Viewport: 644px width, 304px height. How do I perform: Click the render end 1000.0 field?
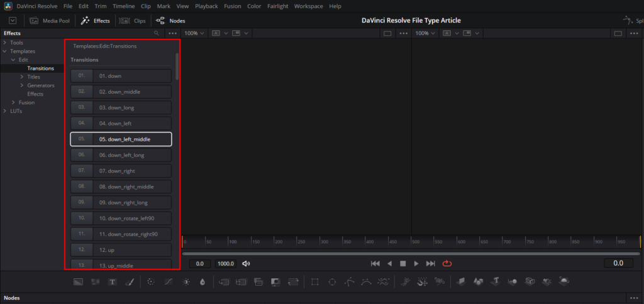click(x=226, y=263)
